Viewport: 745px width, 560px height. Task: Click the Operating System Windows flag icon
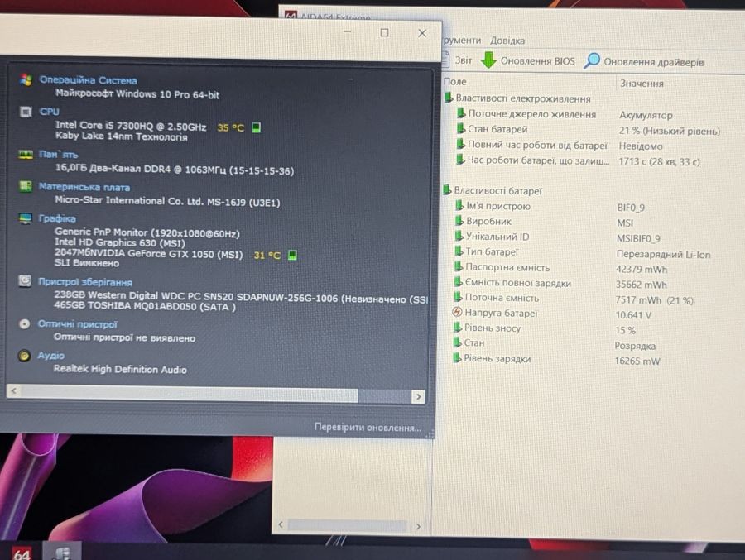point(26,79)
